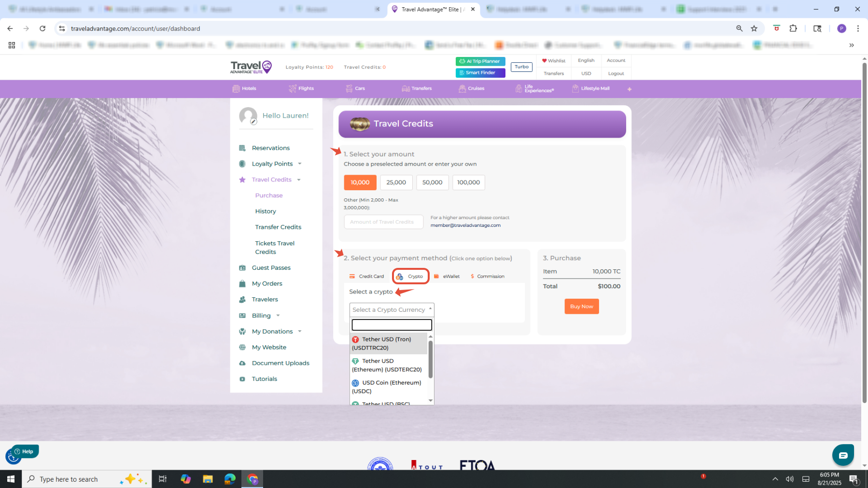The width and height of the screenshot is (868, 488).
Task: Choose Crypto payment method
Action: pos(410,277)
